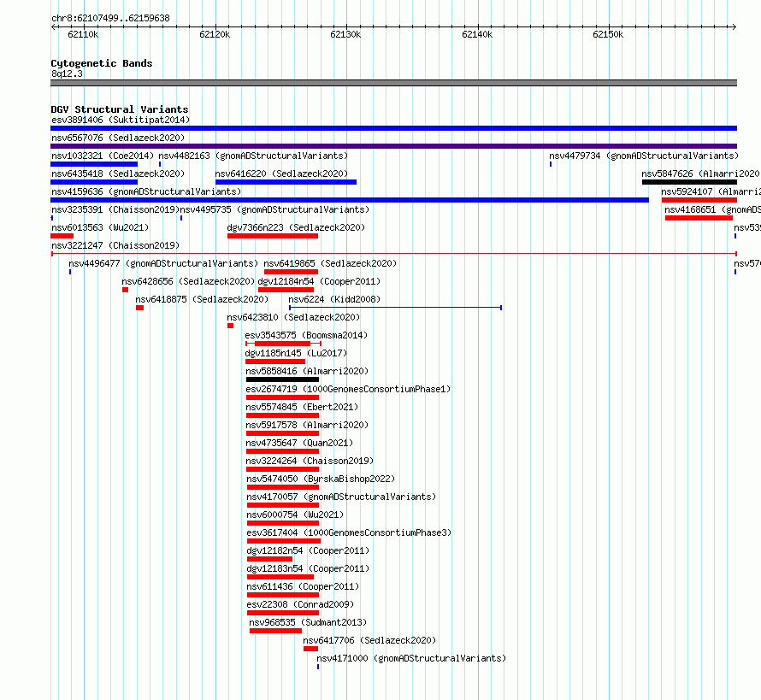Click the 62130k ruler position label
Viewport: 761px width, 700px height.
tap(345, 34)
